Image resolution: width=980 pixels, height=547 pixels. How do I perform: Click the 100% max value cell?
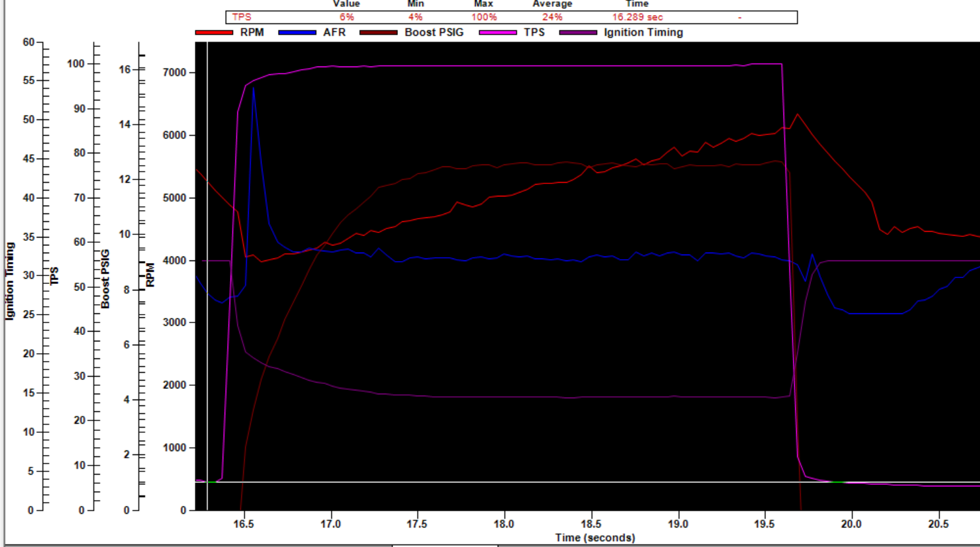tap(483, 18)
